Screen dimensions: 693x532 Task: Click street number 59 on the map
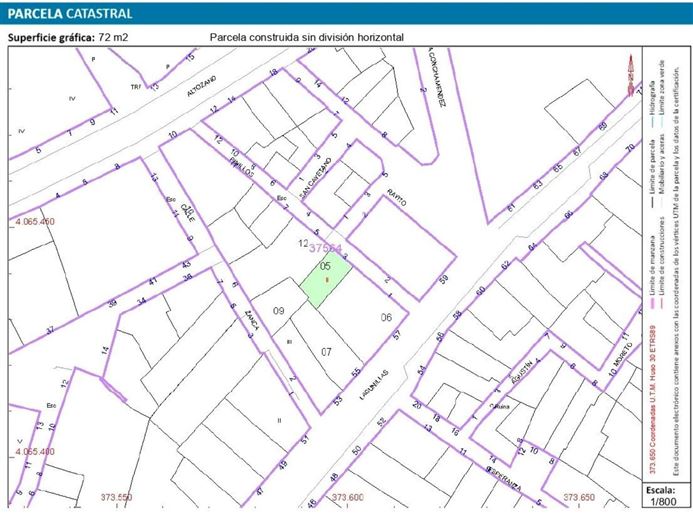coord(444,278)
